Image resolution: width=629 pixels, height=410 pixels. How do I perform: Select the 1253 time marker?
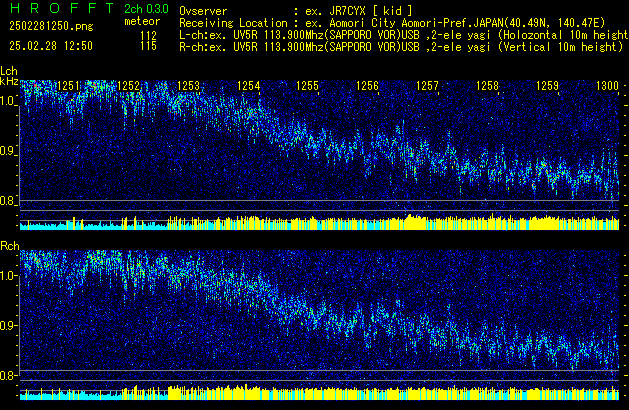[189, 86]
